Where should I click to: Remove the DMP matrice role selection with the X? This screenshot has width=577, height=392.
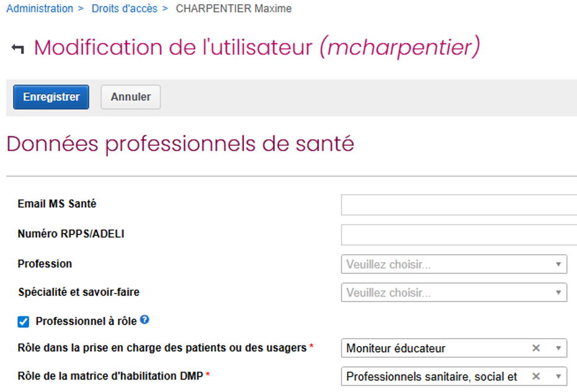tap(536, 376)
